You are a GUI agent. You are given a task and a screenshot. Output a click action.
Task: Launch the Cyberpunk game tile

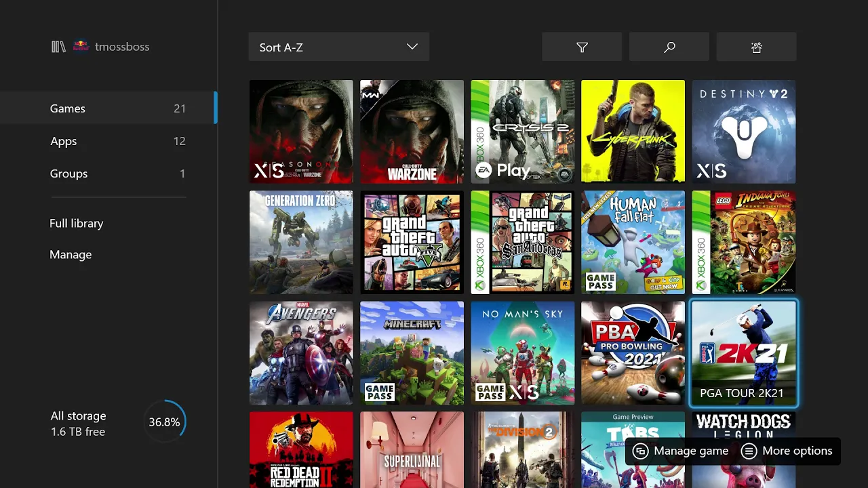pyautogui.click(x=633, y=131)
